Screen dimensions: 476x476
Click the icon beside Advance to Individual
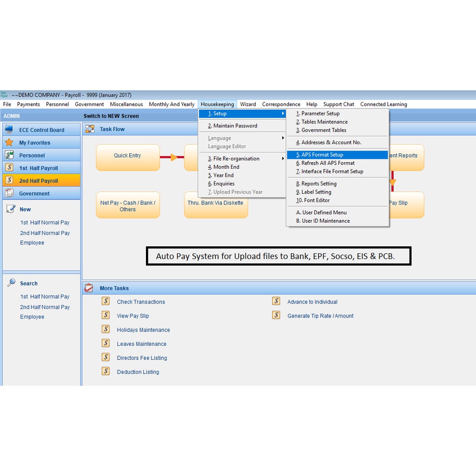[x=276, y=301]
